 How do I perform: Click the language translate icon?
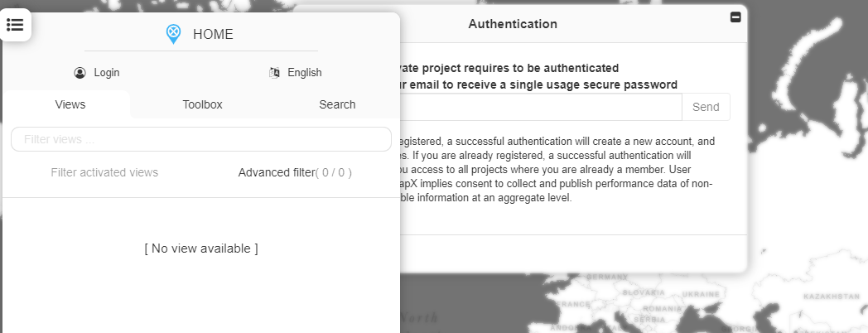(x=274, y=73)
